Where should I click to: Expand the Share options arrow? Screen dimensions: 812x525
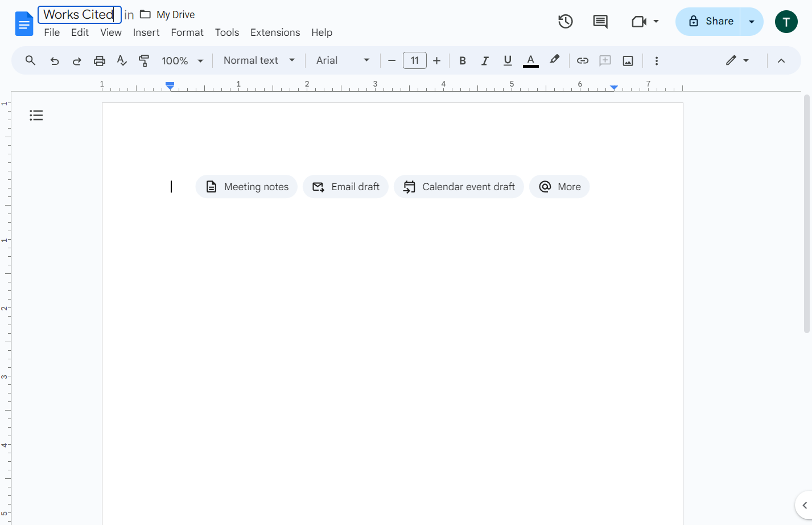(752, 22)
